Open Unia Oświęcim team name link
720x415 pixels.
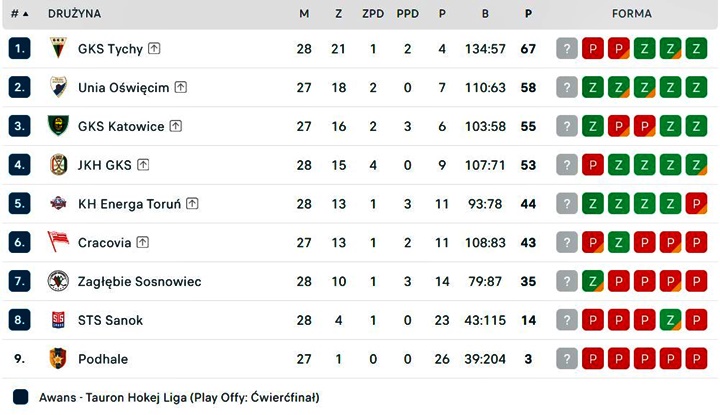123,87
